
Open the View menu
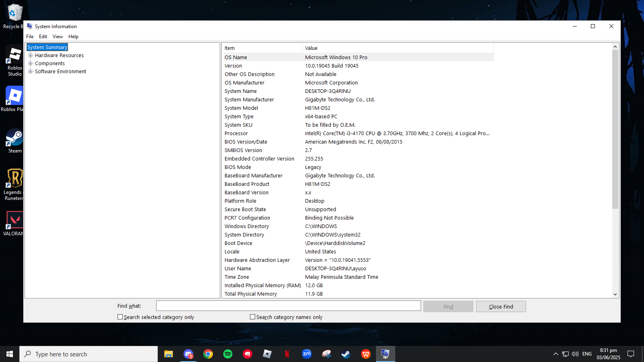click(x=58, y=37)
